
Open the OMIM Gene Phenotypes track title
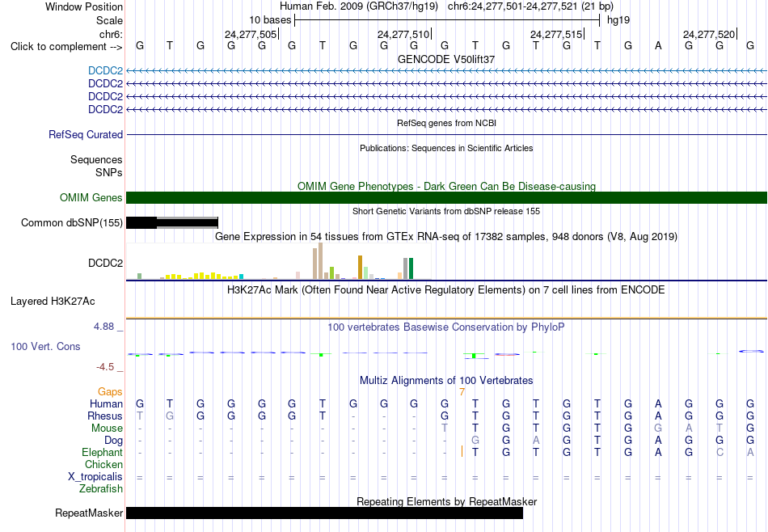click(446, 186)
